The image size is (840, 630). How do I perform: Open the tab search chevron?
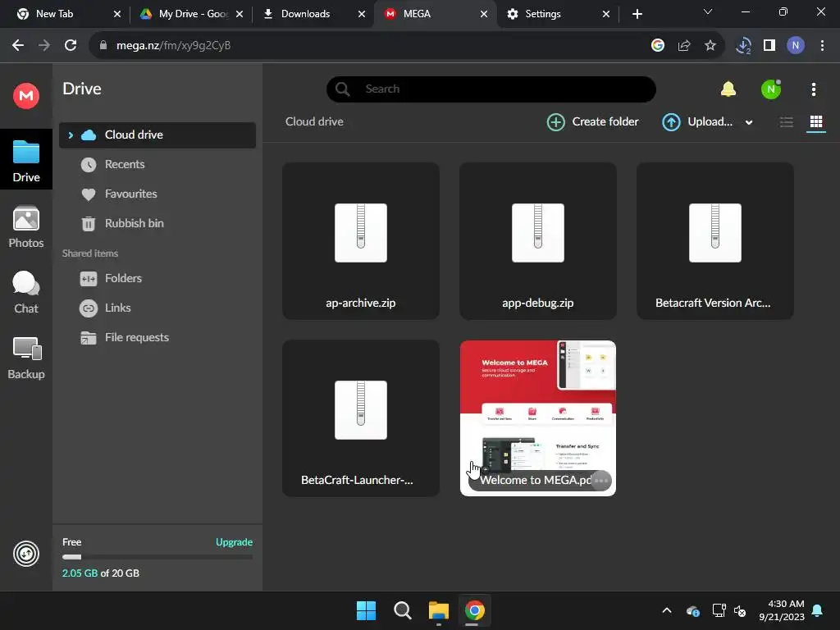coord(708,11)
